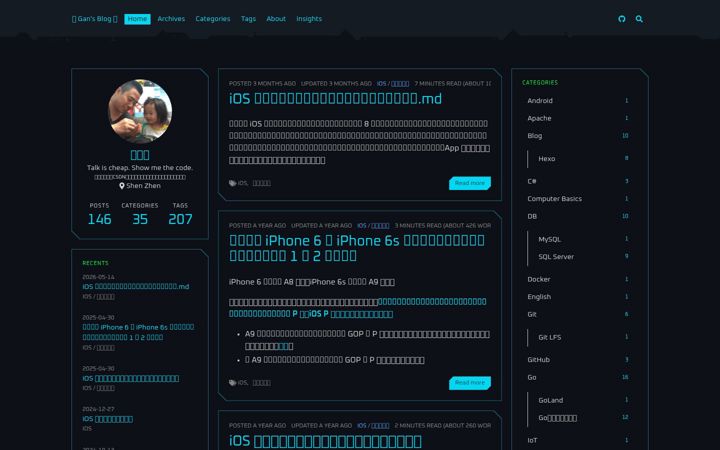The width and height of the screenshot is (720, 450).
Task: Select the GitHub category
Action: tap(579, 360)
